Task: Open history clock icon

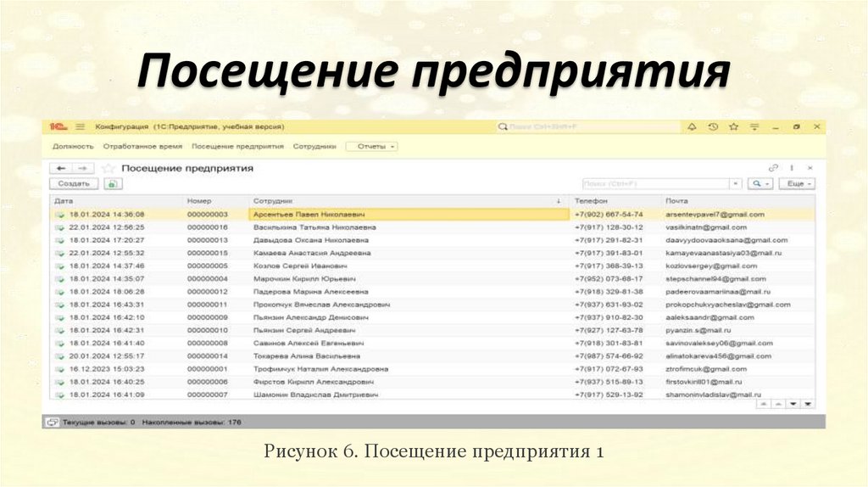Action: click(x=713, y=127)
